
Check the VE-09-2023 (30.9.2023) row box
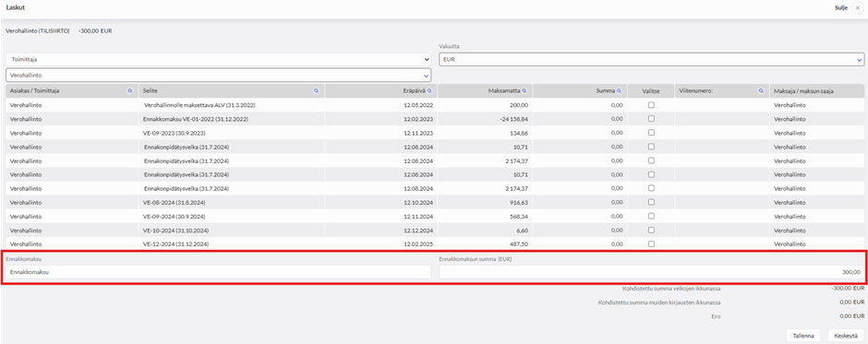[x=651, y=132]
